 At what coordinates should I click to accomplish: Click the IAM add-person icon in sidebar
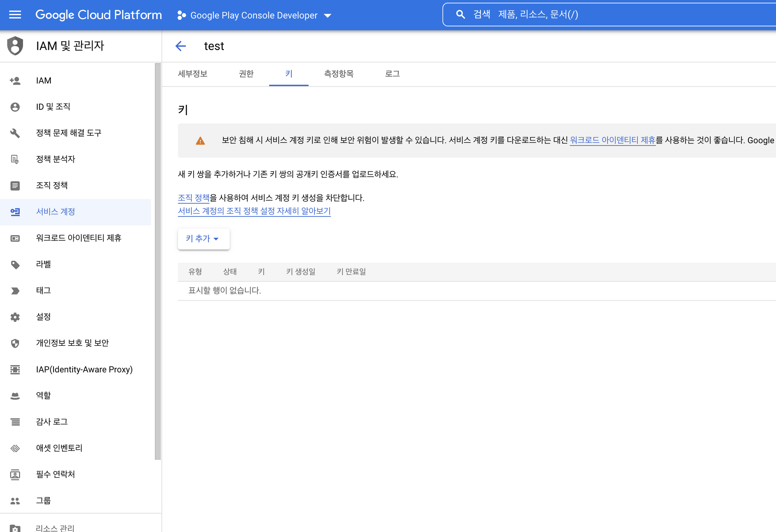[15, 81]
